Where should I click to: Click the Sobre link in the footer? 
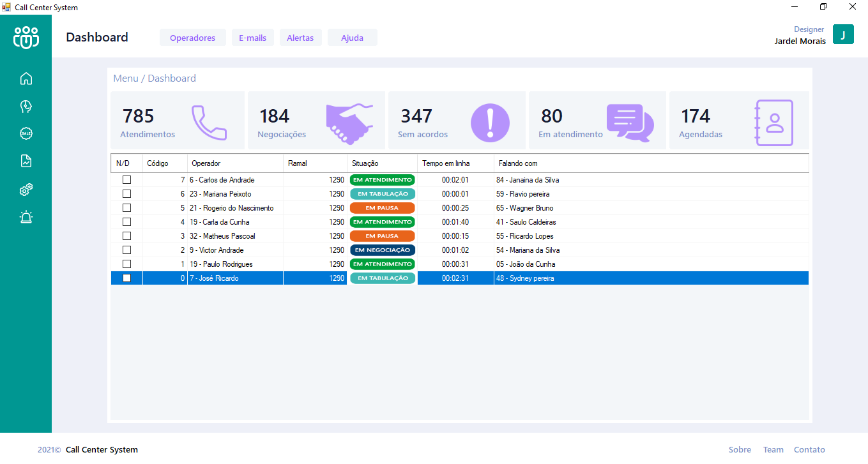coord(740,449)
